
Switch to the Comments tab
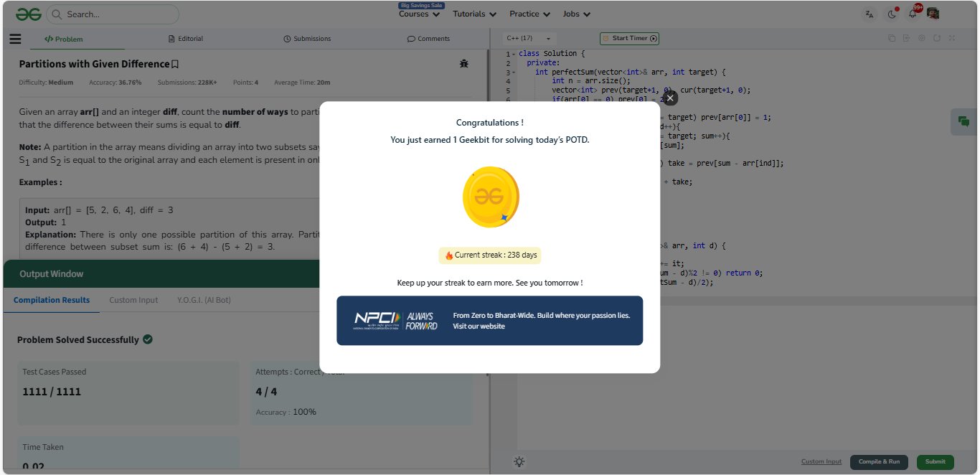point(429,39)
